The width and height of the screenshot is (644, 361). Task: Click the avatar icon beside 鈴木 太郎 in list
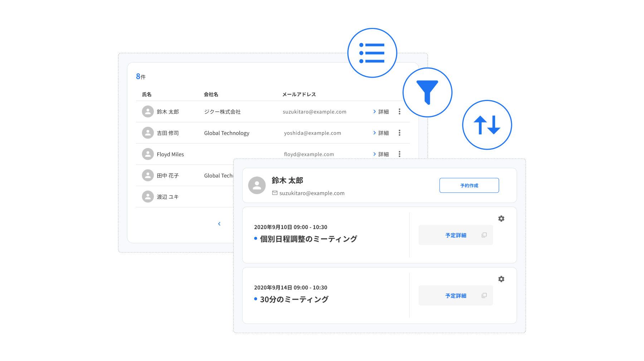click(x=148, y=112)
